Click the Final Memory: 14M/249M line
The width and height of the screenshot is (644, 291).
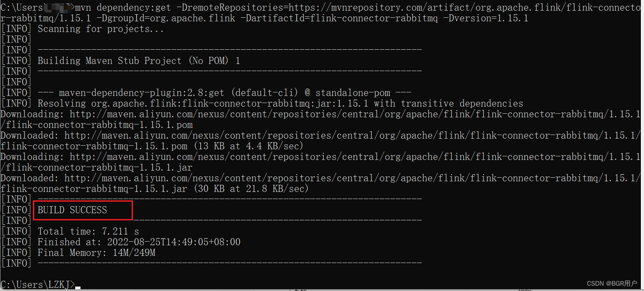97,253
